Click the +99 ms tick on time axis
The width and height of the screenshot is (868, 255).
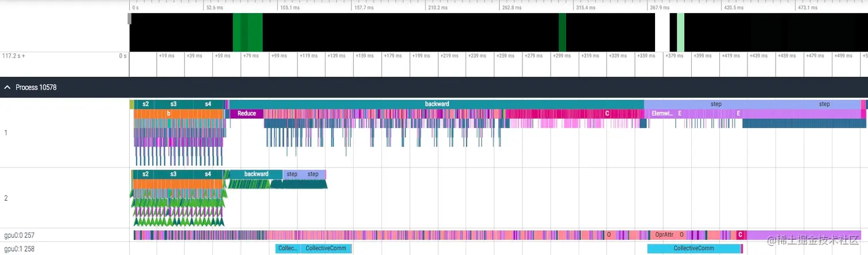point(278,56)
